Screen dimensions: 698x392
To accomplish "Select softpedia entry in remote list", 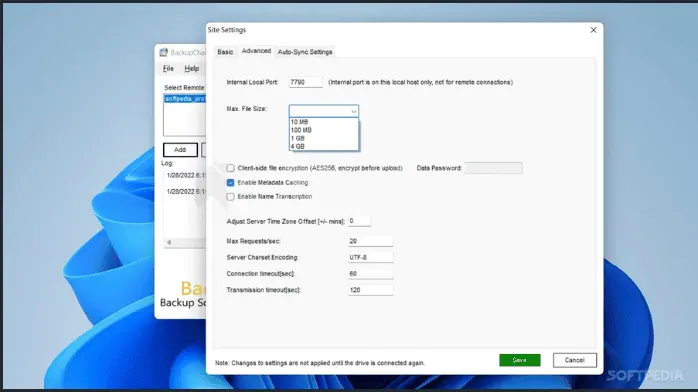I will coord(185,99).
